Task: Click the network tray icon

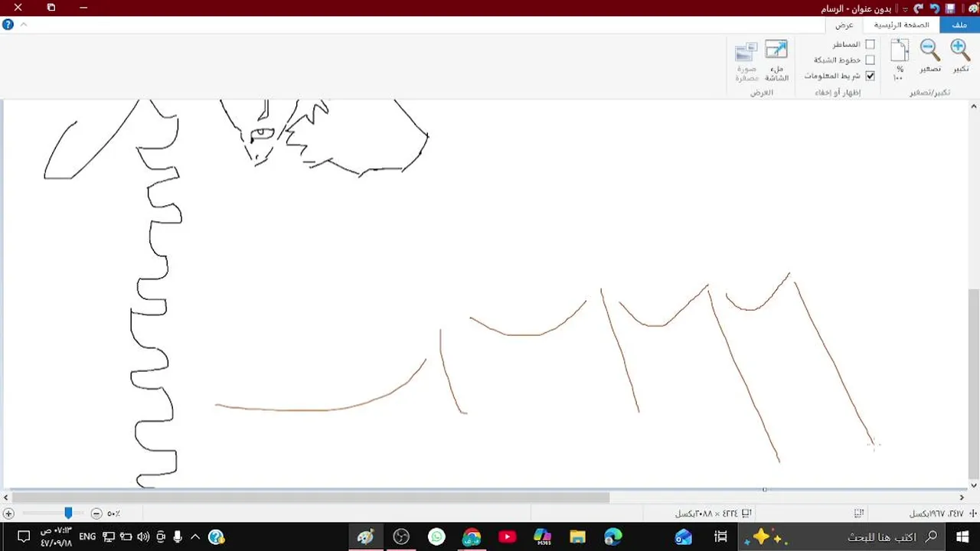Action: 109,537
